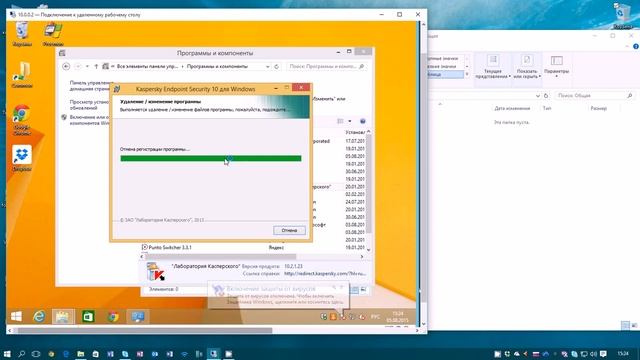Image resolution: width=640 pixels, height=360 pixels.
Task: Open File Explorer from Windows 10 taskbar
Action: [80, 354]
